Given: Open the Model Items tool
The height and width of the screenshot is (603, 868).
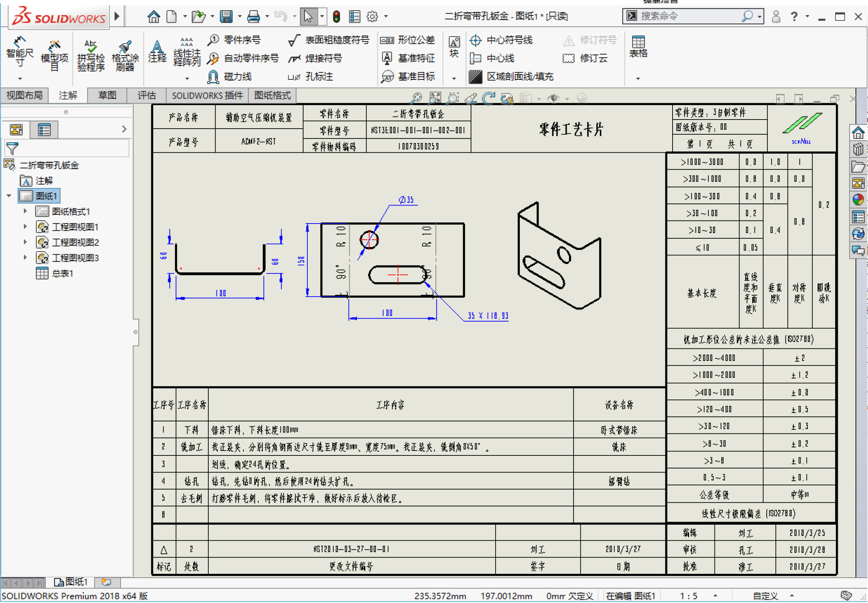Looking at the screenshot, I should coord(54,56).
